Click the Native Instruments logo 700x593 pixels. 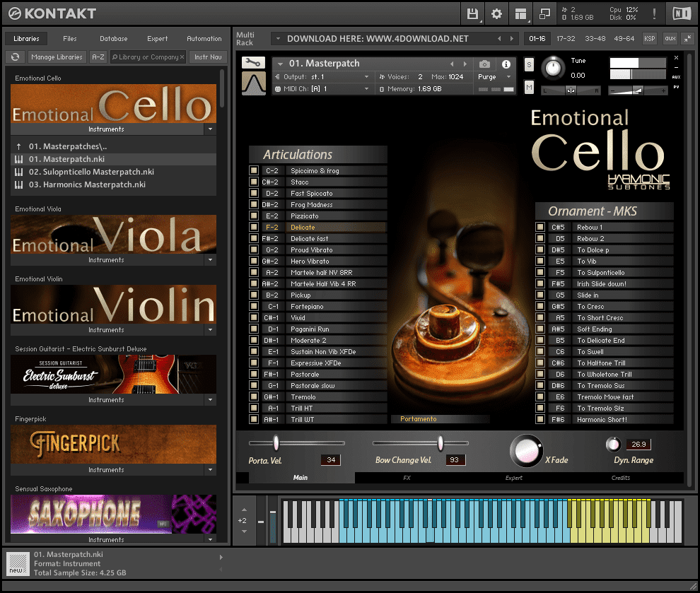681,13
